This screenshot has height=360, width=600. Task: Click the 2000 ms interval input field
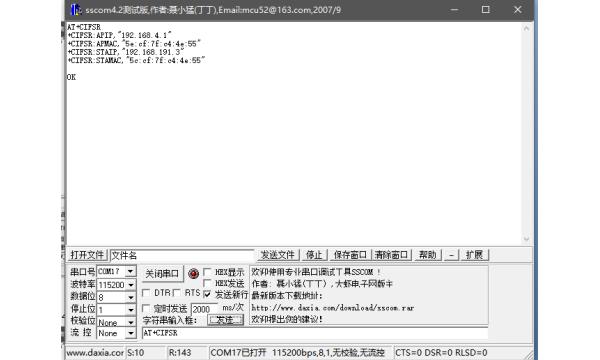tap(204, 309)
